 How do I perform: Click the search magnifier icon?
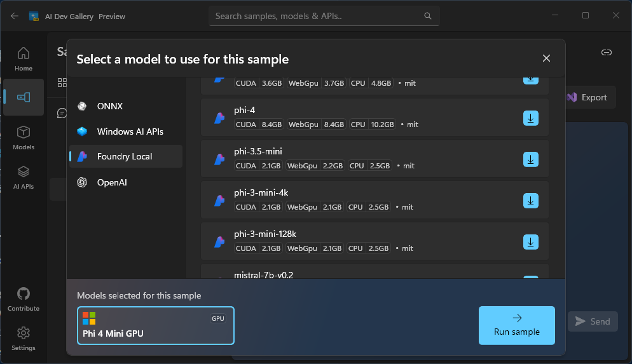(428, 16)
